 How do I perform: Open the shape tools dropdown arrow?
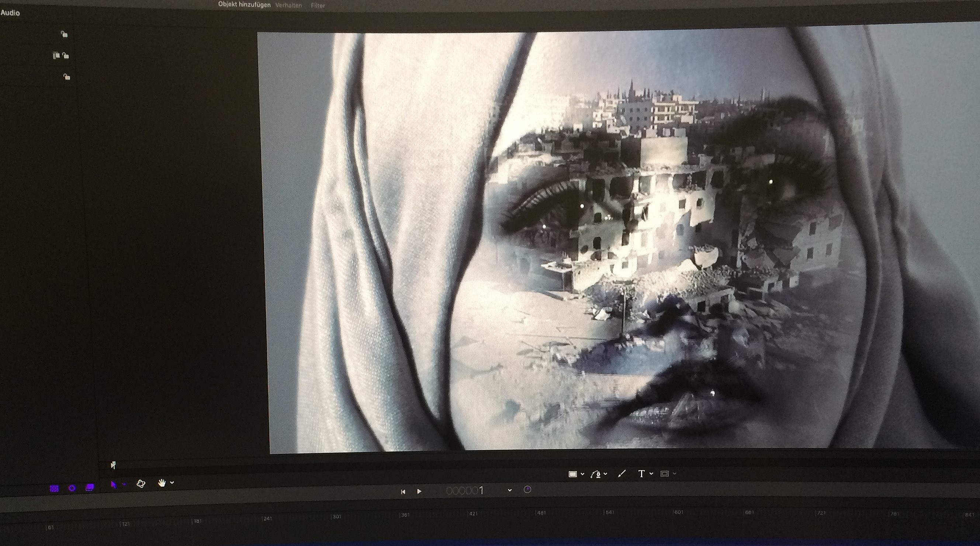[582, 474]
